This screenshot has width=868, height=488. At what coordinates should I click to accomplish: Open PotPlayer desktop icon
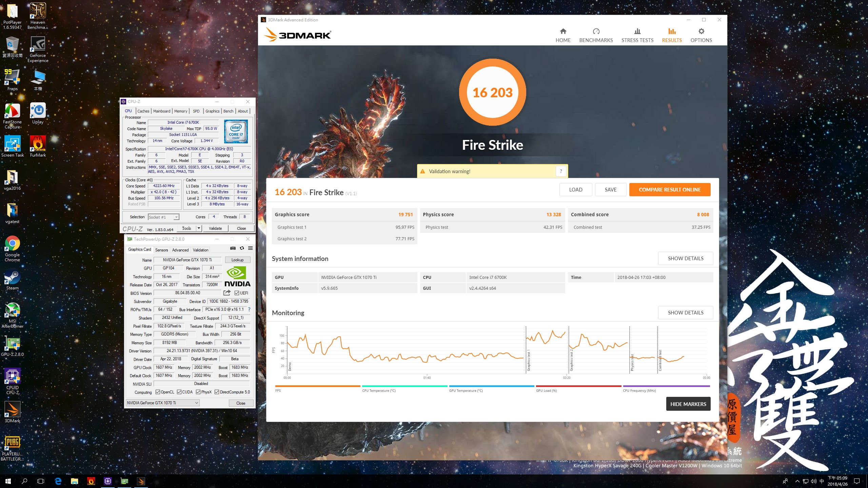pos(13,16)
